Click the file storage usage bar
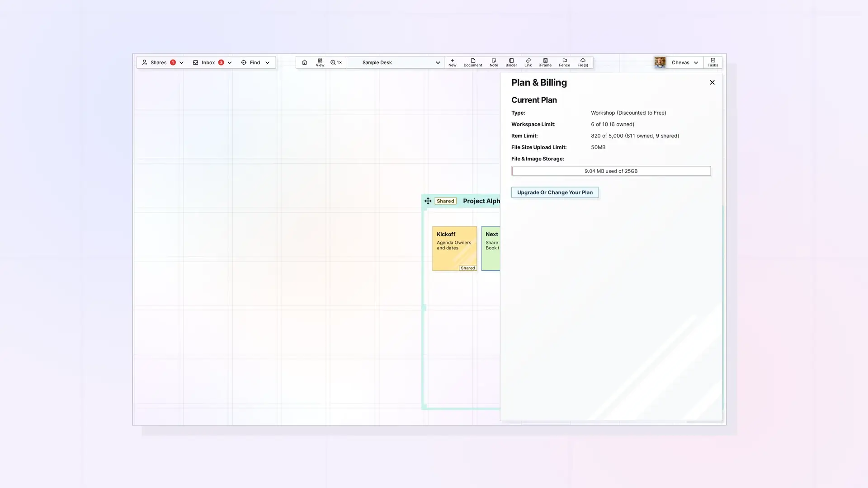Screen dimensions: 868x488 click(611, 171)
